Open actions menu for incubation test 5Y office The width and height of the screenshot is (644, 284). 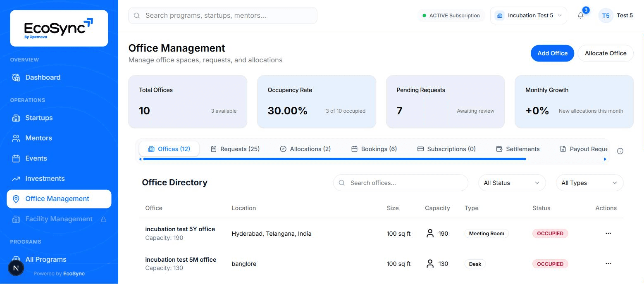[608, 233]
